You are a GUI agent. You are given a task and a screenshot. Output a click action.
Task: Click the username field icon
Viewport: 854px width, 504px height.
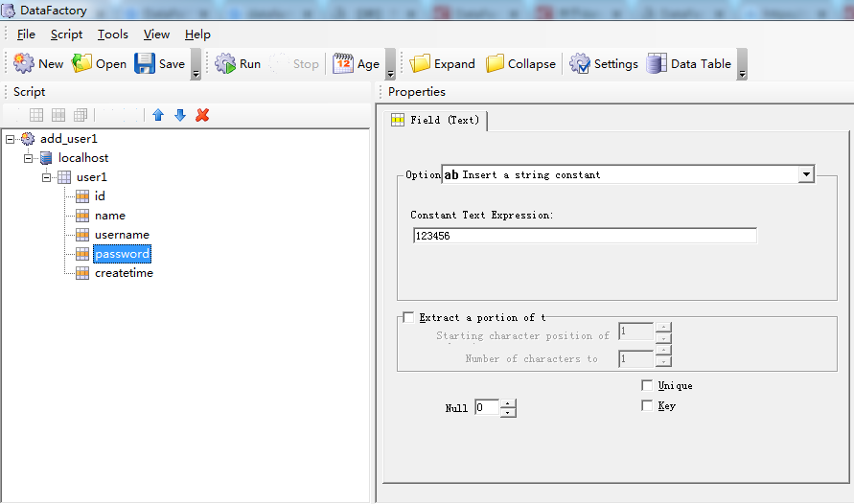[82, 235]
